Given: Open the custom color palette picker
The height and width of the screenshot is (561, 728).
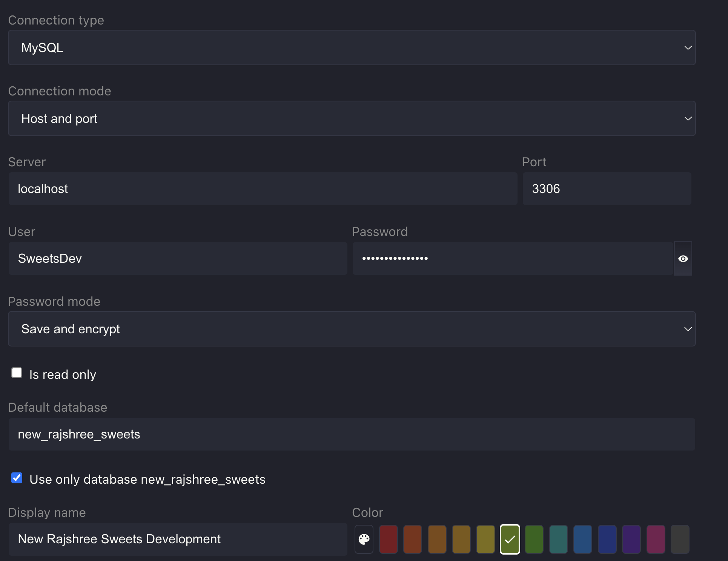Looking at the screenshot, I should pos(364,539).
